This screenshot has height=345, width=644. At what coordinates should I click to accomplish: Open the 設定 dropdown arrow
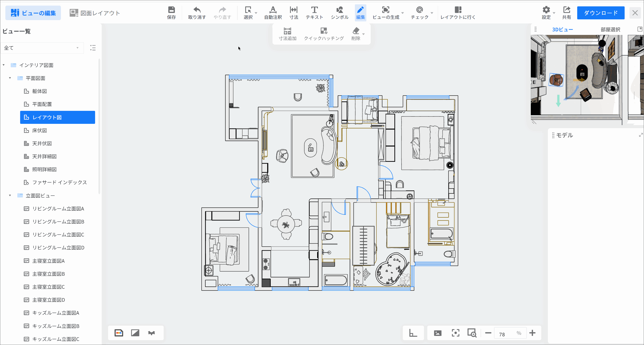point(554,13)
